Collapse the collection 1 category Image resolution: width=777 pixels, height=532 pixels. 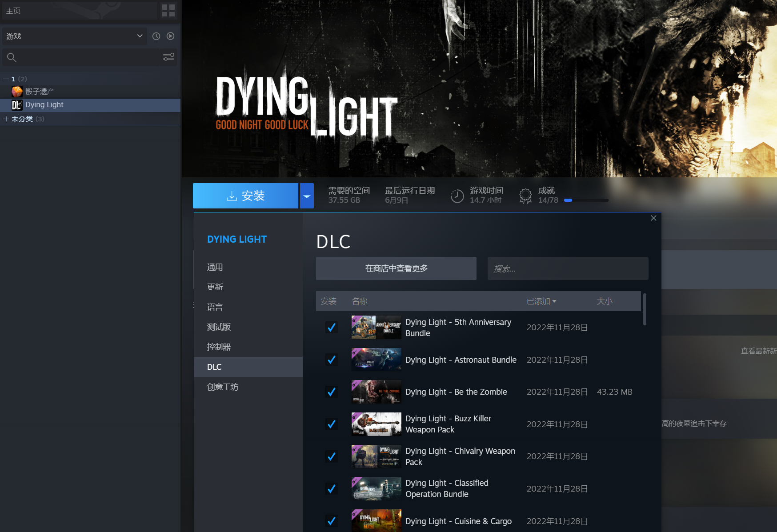[x=6, y=79]
